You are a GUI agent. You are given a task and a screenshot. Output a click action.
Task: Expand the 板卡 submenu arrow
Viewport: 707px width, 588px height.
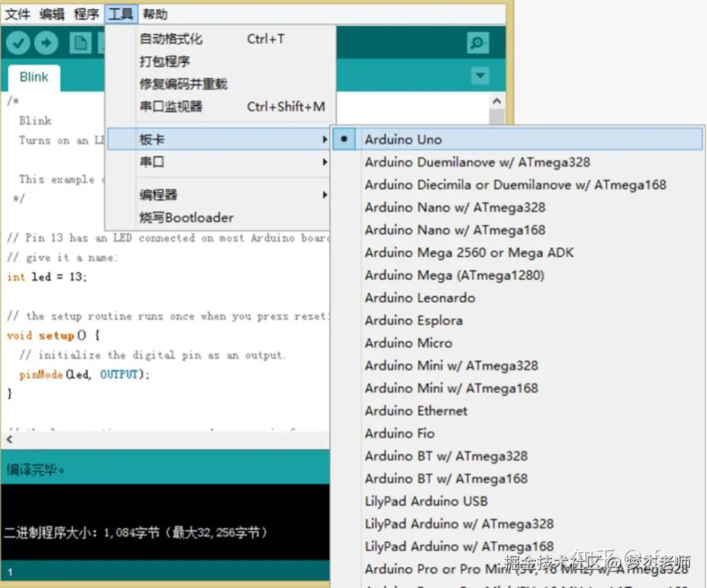pyautogui.click(x=325, y=139)
